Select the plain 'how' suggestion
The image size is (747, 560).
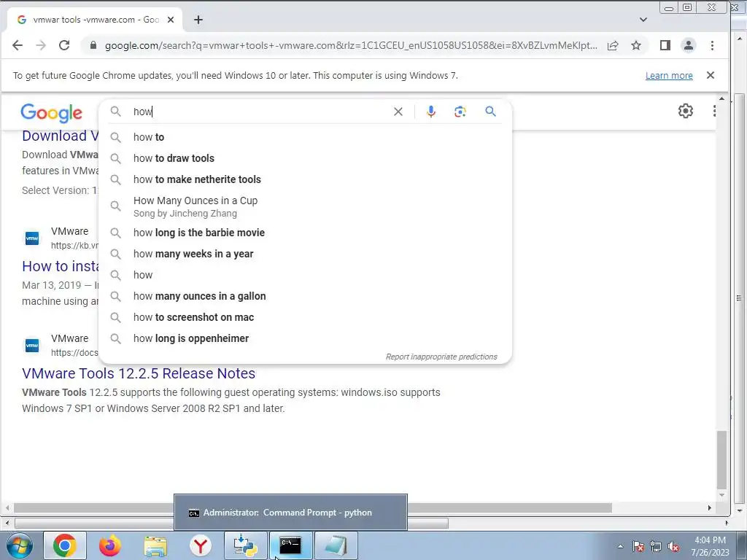[x=306, y=275]
